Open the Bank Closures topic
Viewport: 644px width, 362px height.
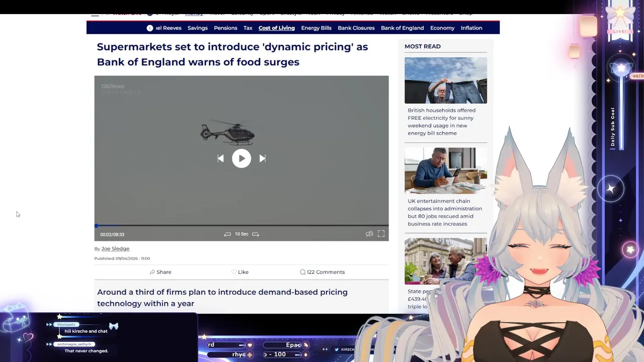coord(356,28)
